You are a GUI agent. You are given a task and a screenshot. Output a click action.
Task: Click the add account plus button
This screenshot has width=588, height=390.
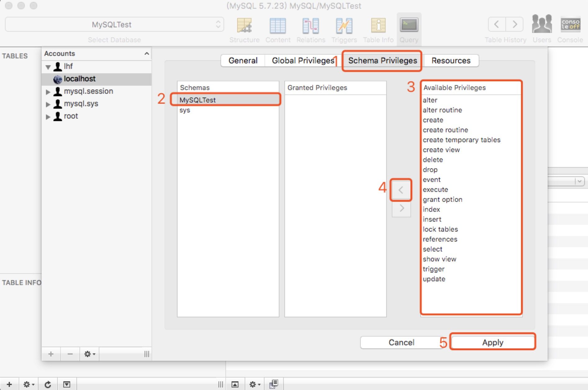point(51,354)
